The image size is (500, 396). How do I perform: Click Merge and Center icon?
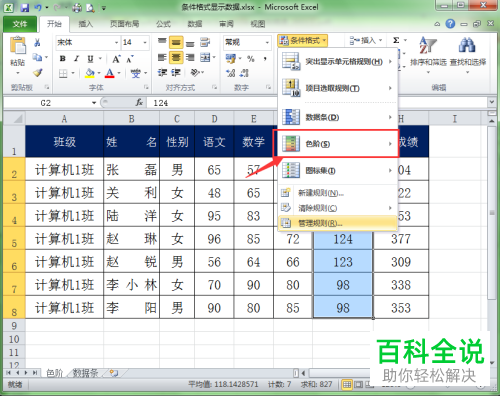coord(205,57)
